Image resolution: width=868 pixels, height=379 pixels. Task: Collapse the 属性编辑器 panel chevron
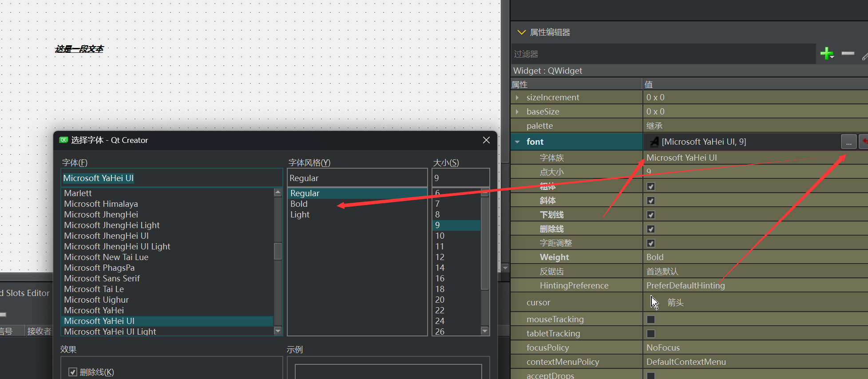[x=521, y=32]
